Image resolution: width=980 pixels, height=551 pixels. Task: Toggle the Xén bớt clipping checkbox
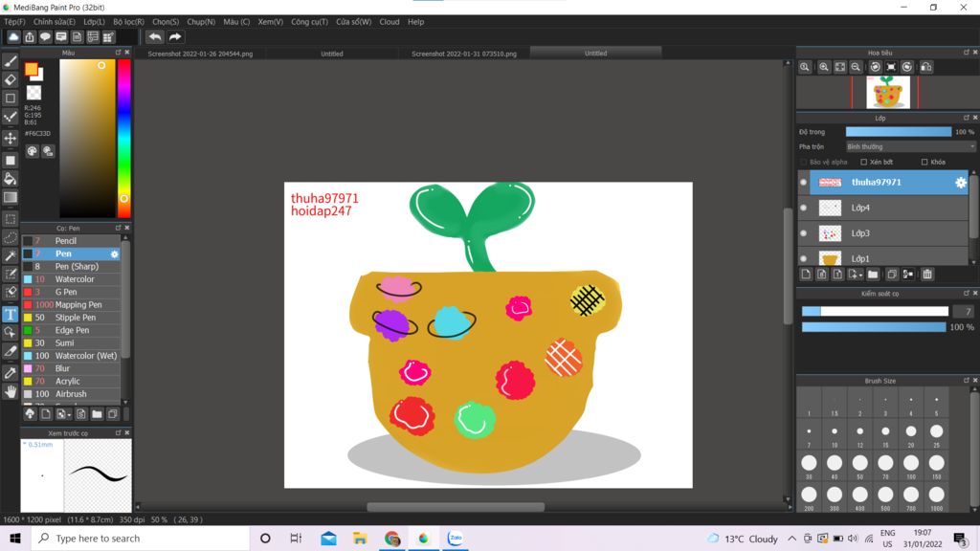[864, 162]
